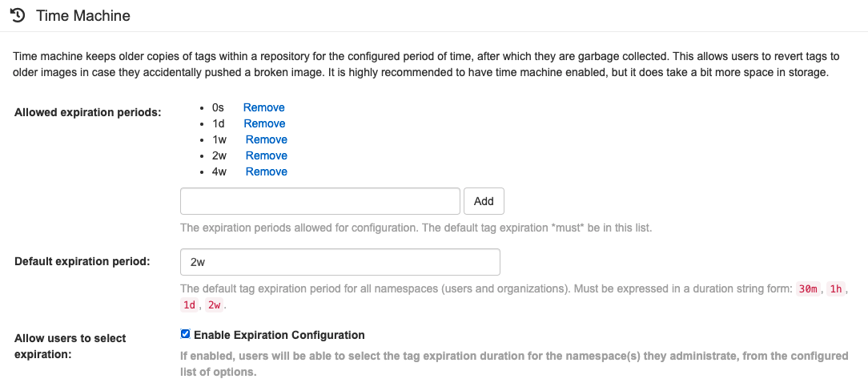The height and width of the screenshot is (391, 868).
Task: Focus the new expiration period text box
Action: [x=320, y=201]
